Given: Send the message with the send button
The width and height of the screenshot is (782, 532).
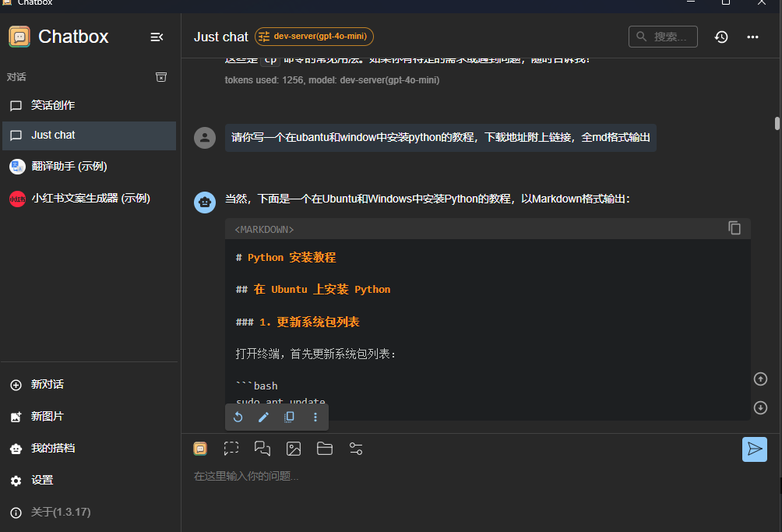Looking at the screenshot, I should point(754,449).
